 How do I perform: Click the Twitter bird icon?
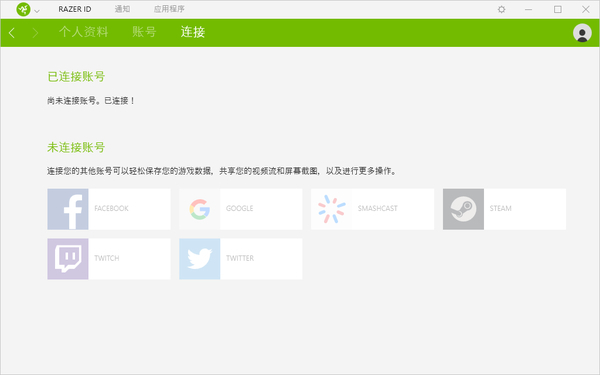(x=200, y=259)
